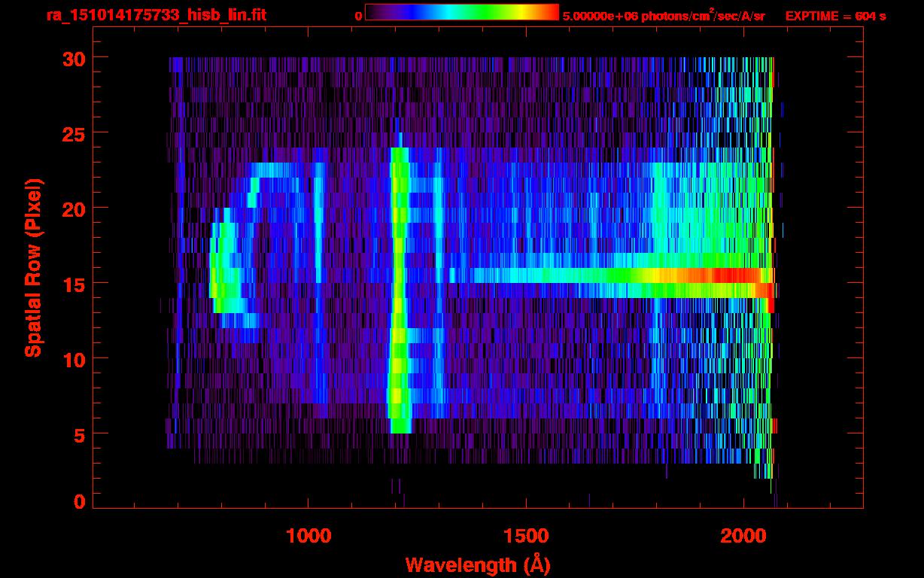
Task: Click the Spatial Row (Pixel) axis title
Action: click(33, 267)
